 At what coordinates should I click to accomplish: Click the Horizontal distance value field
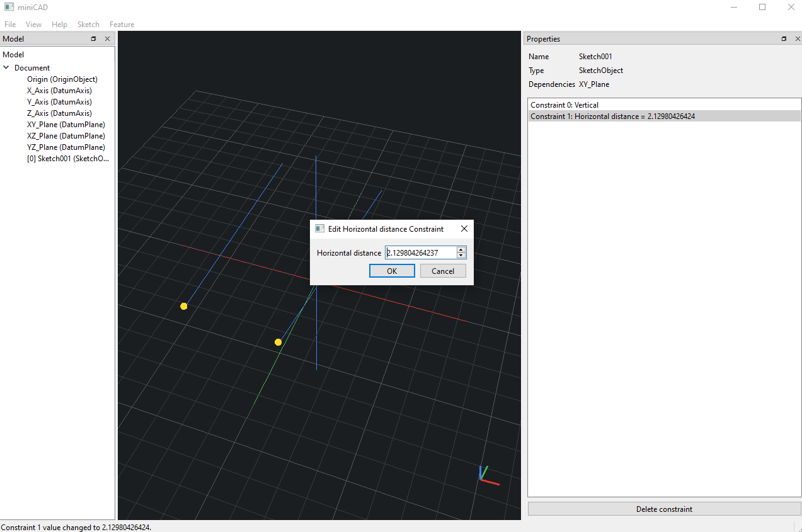point(420,252)
